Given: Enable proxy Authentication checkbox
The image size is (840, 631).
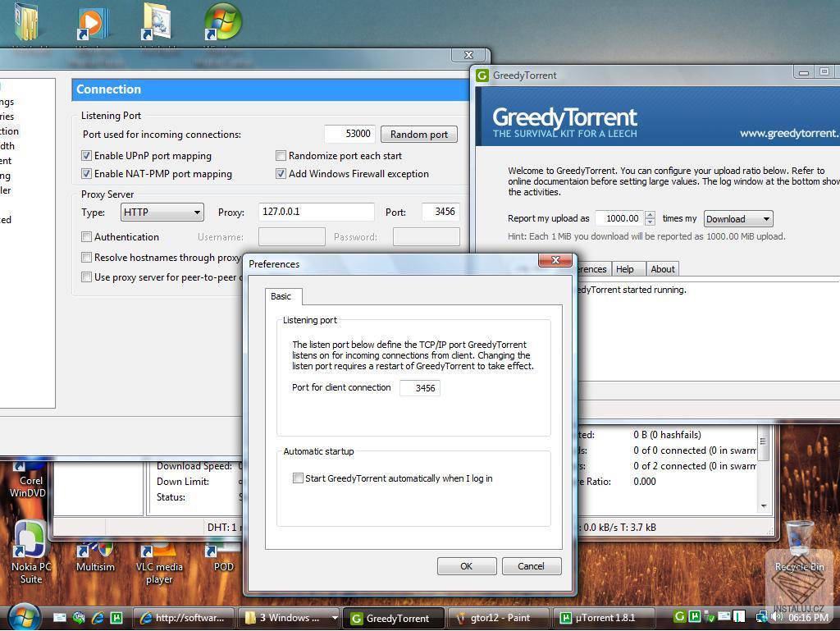Looking at the screenshot, I should [x=86, y=237].
